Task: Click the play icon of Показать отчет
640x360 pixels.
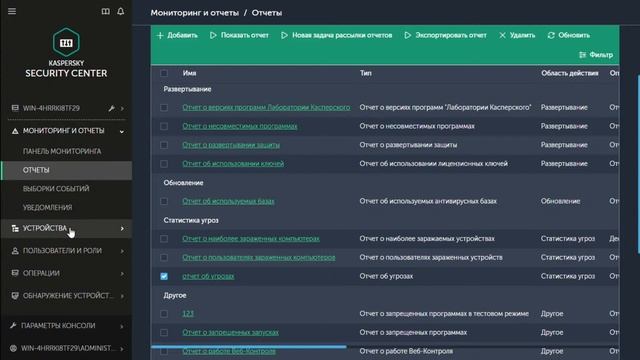Action: [213, 36]
